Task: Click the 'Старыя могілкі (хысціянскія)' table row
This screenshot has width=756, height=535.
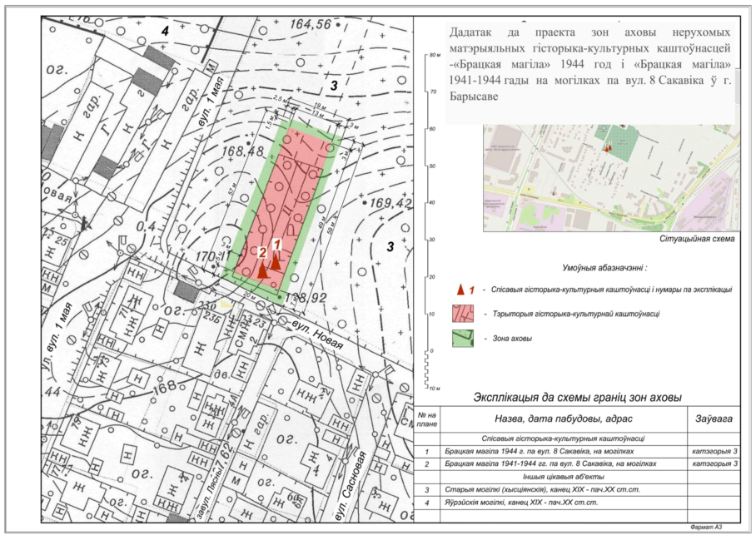Action: point(542,490)
